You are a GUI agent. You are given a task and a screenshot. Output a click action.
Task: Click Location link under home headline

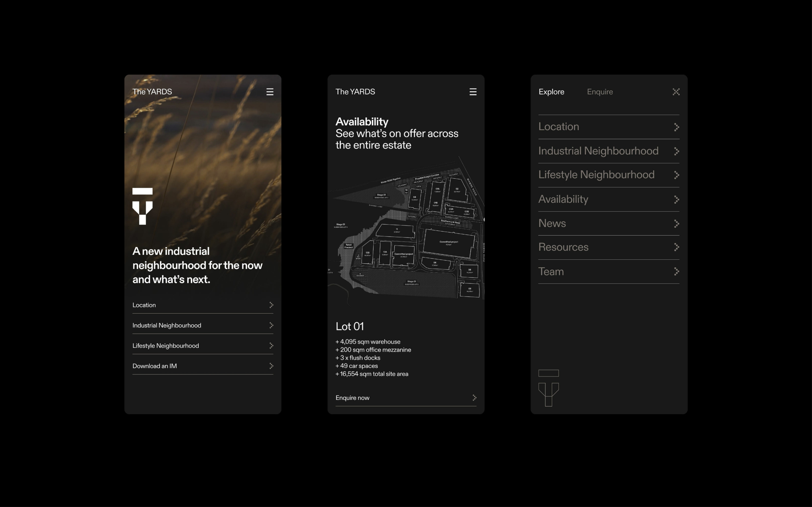point(144,305)
